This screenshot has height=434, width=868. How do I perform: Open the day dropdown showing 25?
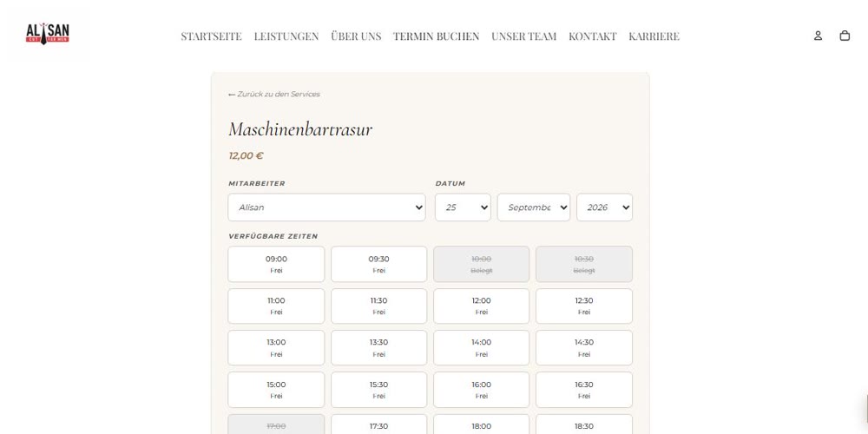tap(463, 207)
